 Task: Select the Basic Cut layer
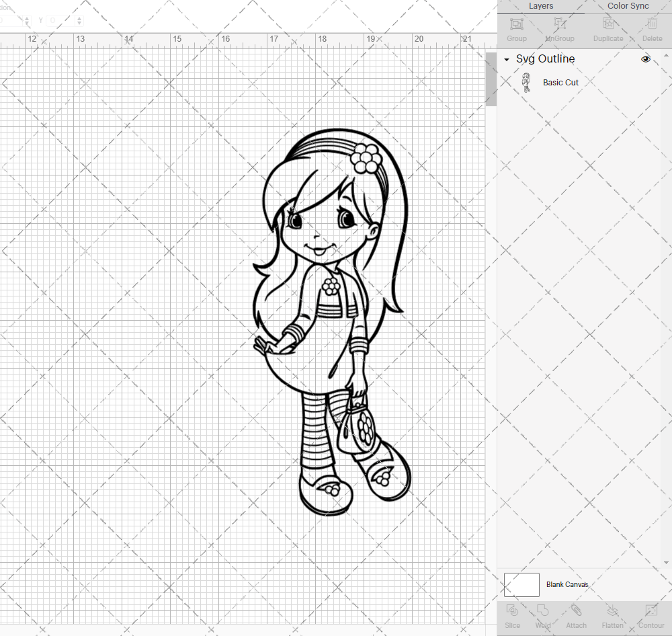pyautogui.click(x=560, y=82)
